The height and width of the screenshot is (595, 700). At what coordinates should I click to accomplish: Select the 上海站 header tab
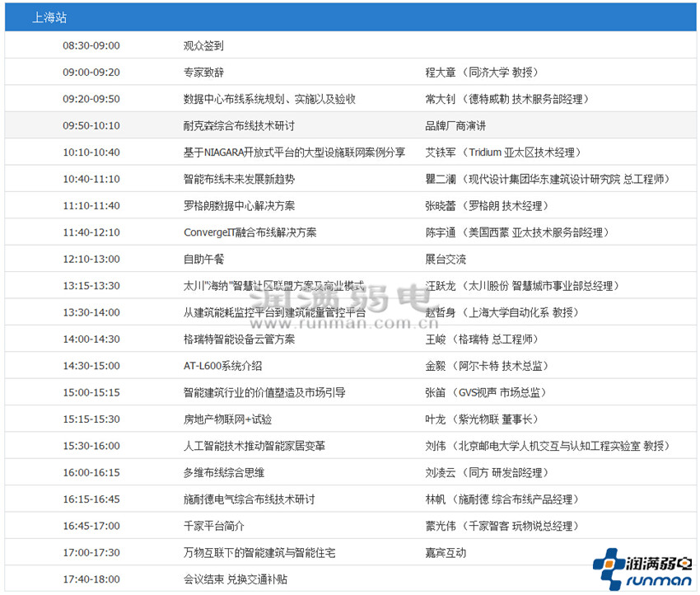(x=51, y=16)
